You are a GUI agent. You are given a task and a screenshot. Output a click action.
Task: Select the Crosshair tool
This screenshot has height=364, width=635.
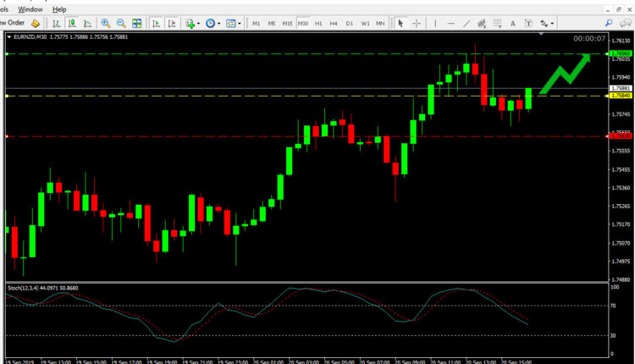pyautogui.click(x=417, y=24)
